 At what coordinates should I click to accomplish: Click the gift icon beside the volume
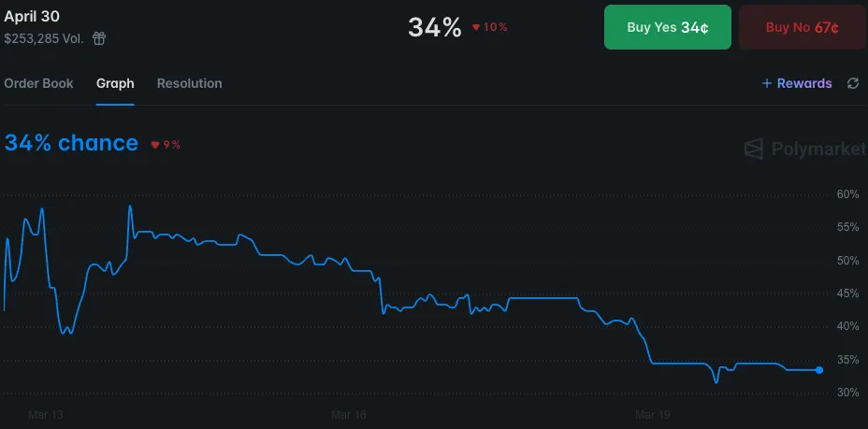point(99,38)
